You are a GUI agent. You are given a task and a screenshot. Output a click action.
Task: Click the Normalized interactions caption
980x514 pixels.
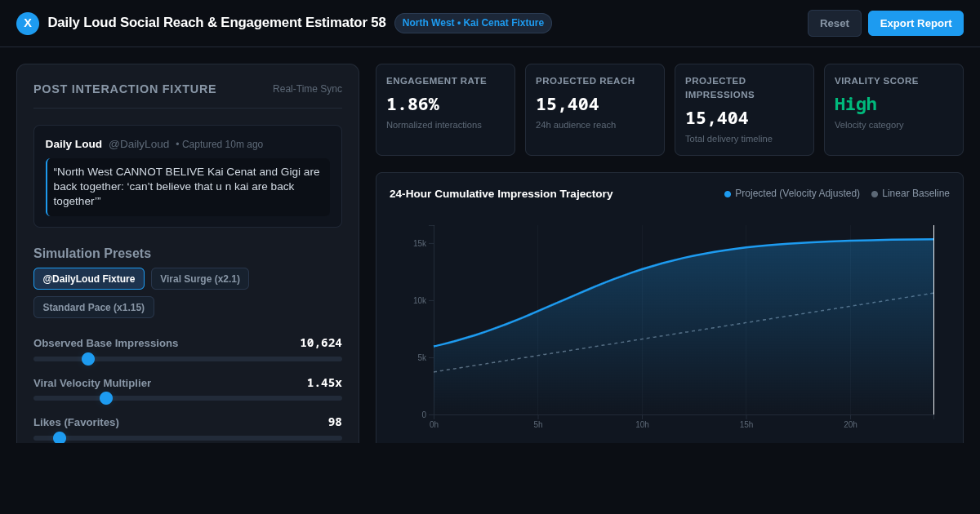(434, 125)
